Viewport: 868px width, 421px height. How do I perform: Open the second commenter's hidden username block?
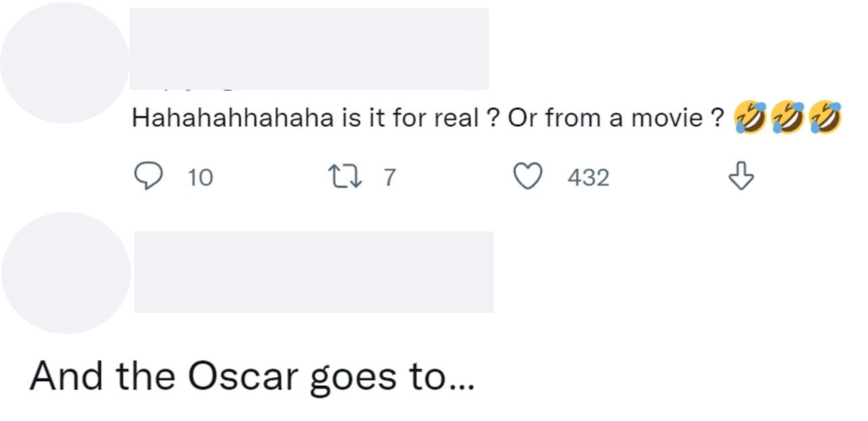(x=314, y=272)
